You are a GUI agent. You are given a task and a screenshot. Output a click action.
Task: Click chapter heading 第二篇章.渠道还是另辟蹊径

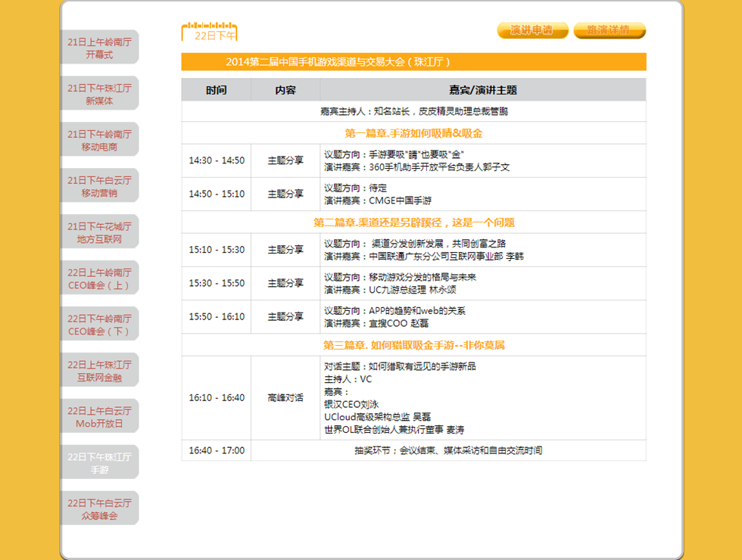click(413, 222)
